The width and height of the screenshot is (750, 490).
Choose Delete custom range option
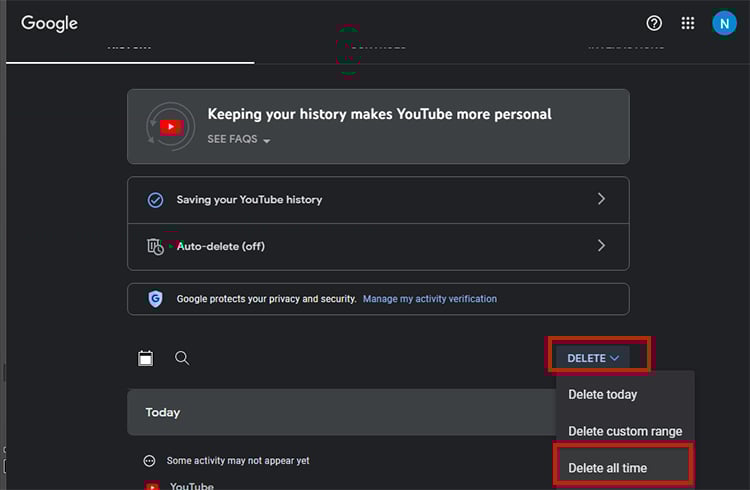[x=625, y=431]
